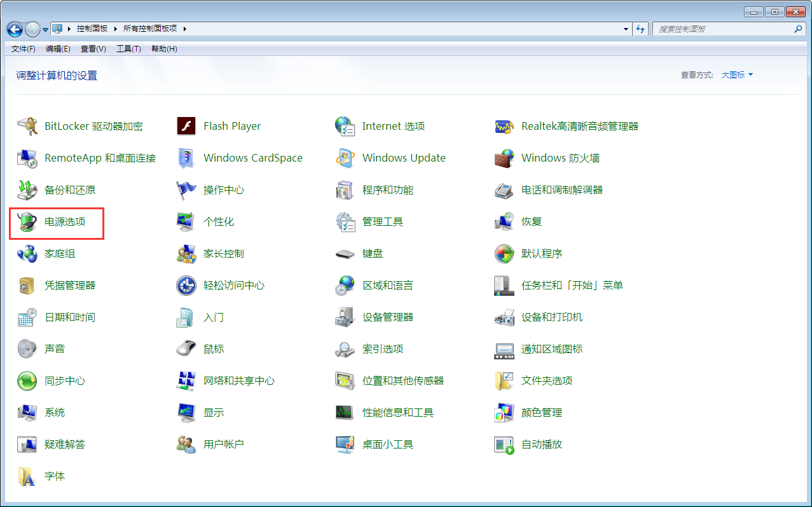This screenshot has height=507, width=812.
Task: Click inside the 搜索控制面板 search box
Action: point(725,29)
